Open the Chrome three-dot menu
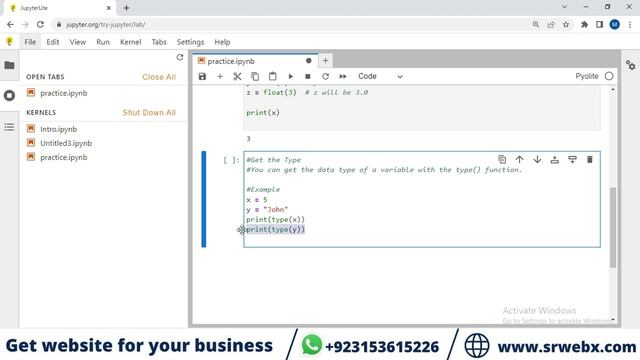640x360 pixels. 630,24
